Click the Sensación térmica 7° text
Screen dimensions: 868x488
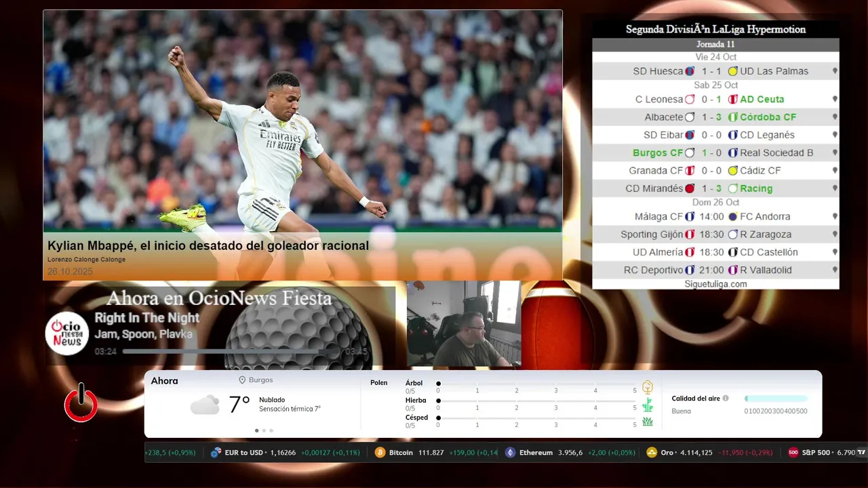(x=290, y=409)
